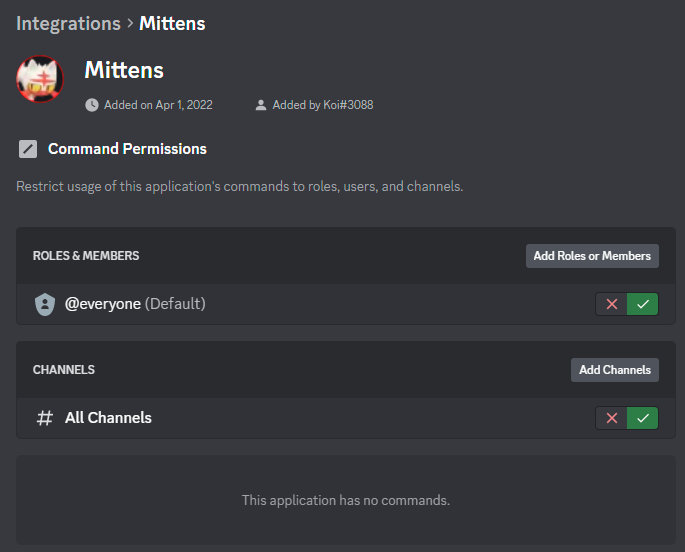Viewport: 685px width, 552px height.
Task: Click the Added on Apr 1, 2022 text
Action: [x=158, y=104]
